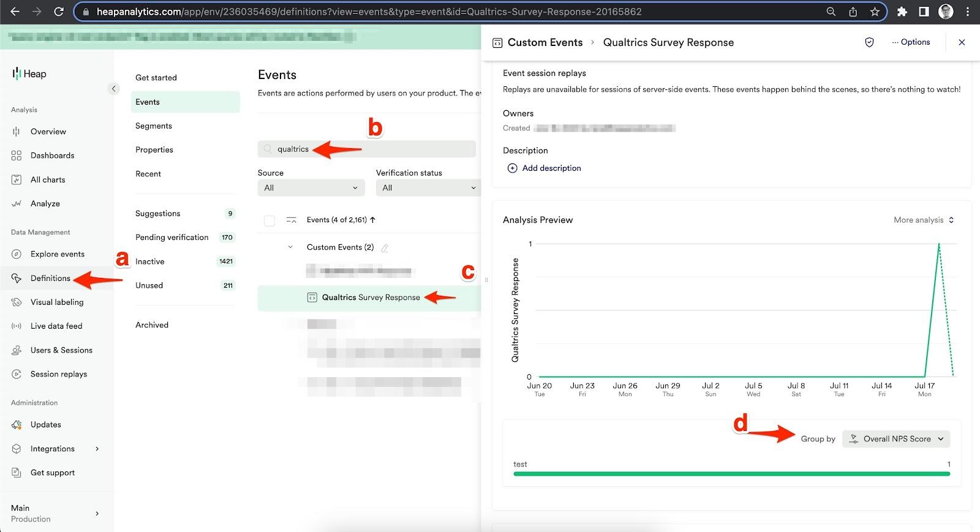This screenshot has height=532, width=980.
Task: Expand the Integrations submenu arrow
Action: [x=97, y=449]
